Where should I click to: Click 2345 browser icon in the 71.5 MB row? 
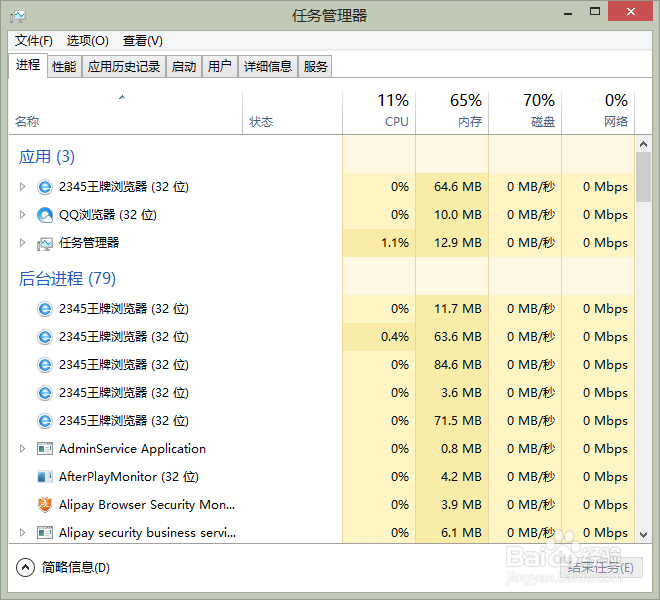click(45, 421)
